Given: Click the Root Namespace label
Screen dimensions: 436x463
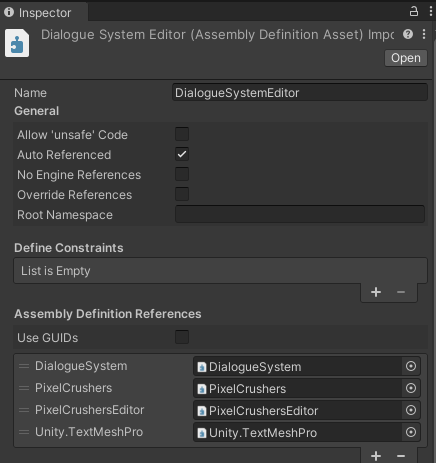Looking at the screenshot, I should point(65,215).
